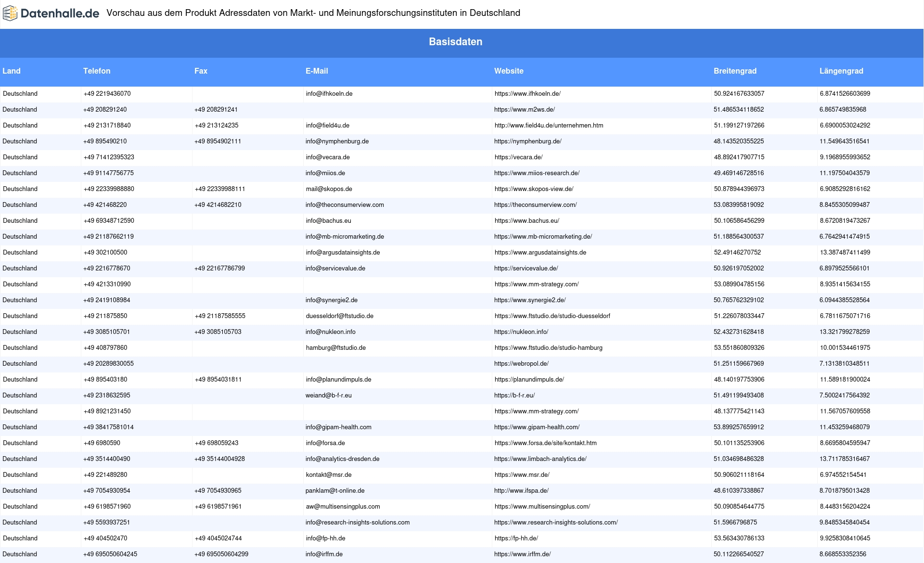Image resolution: width=924 pixels, height=563 pixels.
Task: Open https://fp-hh.de/ website cell
Action: tap(516, 538)
